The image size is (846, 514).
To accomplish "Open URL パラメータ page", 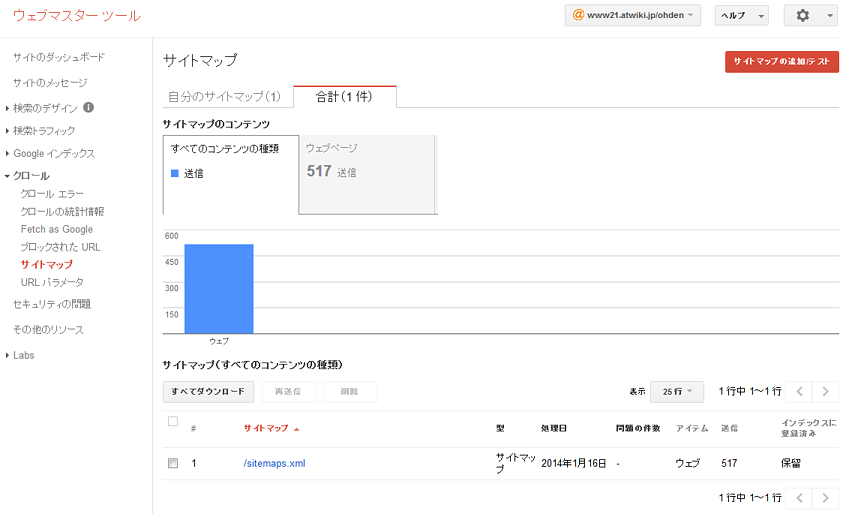I will (52, 283).
